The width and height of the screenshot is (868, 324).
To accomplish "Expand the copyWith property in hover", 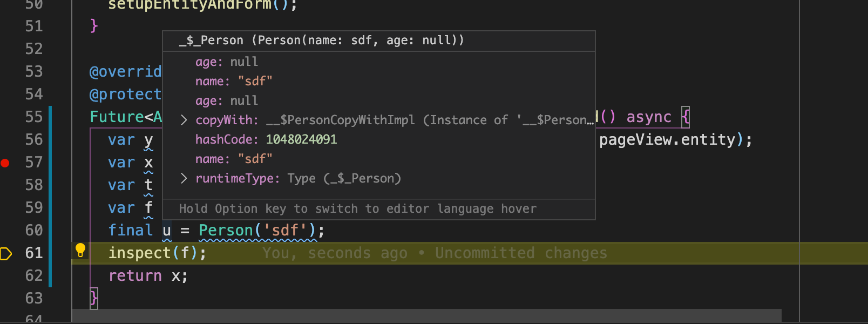I will coord(184,120).
